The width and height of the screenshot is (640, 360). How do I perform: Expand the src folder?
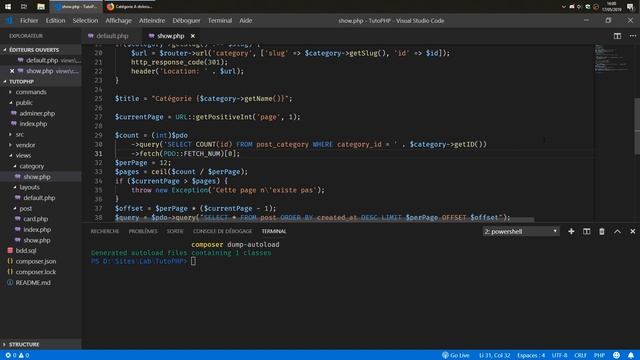20,134
